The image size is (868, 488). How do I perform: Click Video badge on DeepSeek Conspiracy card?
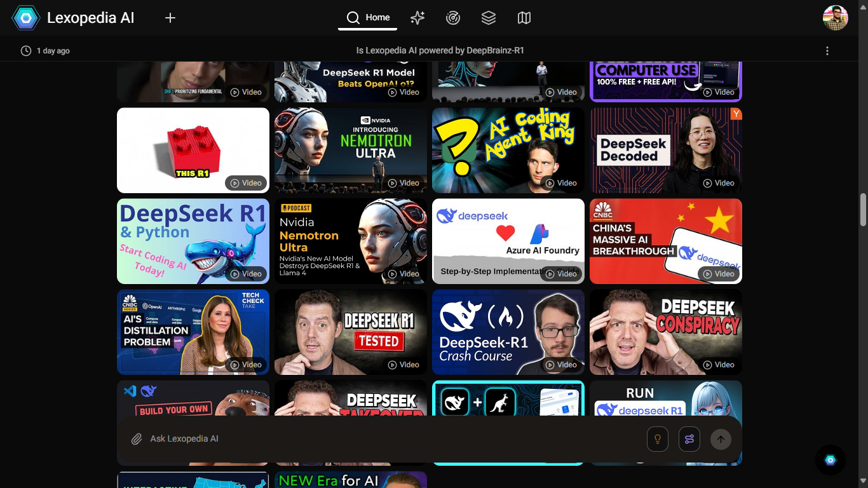719,365
